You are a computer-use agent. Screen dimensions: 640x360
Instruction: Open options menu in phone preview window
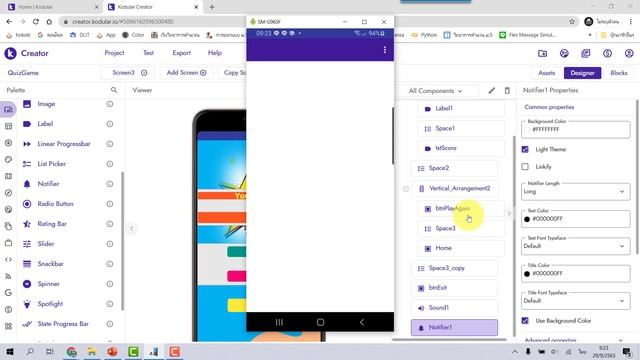pyautogui.click(x=384, y=50)
